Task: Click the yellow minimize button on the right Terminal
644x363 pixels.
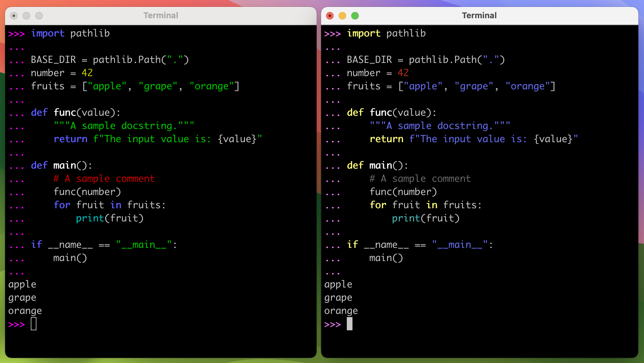Action: (x=342, y=15)
